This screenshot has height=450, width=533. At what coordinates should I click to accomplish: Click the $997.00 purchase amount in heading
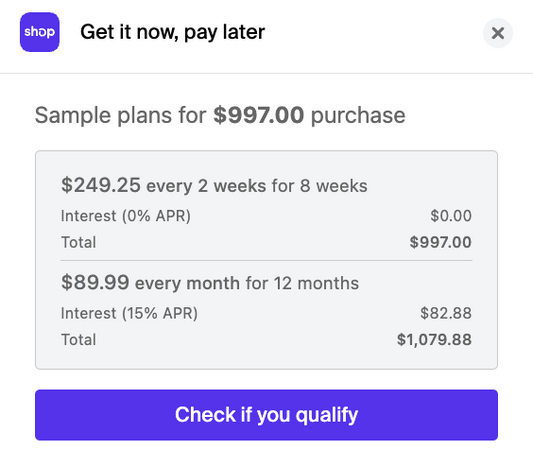tap(258, 115)
